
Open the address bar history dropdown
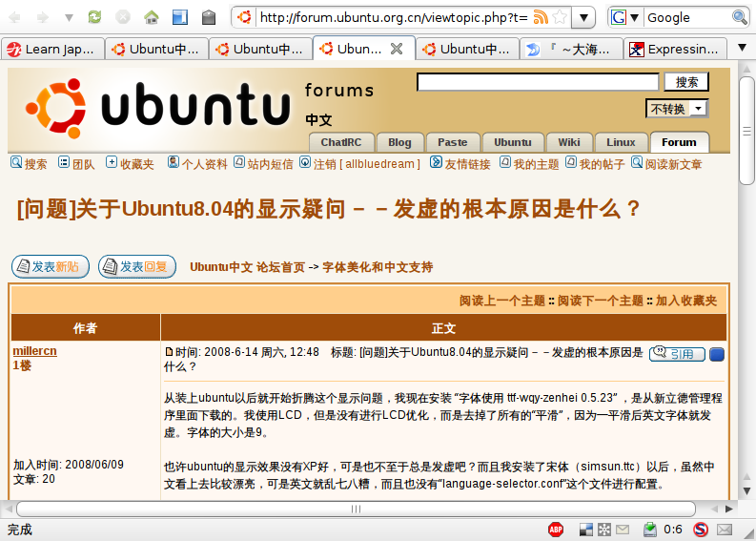(x=583, y=18)
